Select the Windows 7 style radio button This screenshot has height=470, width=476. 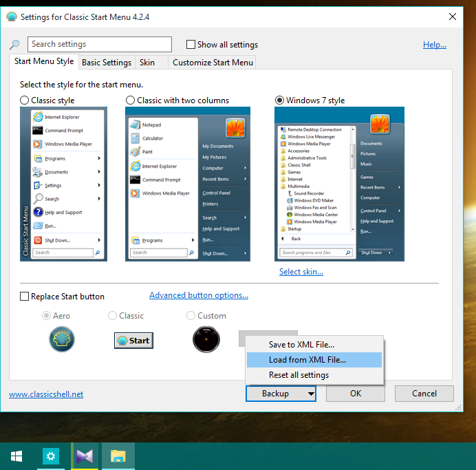(x=279, y=100)
